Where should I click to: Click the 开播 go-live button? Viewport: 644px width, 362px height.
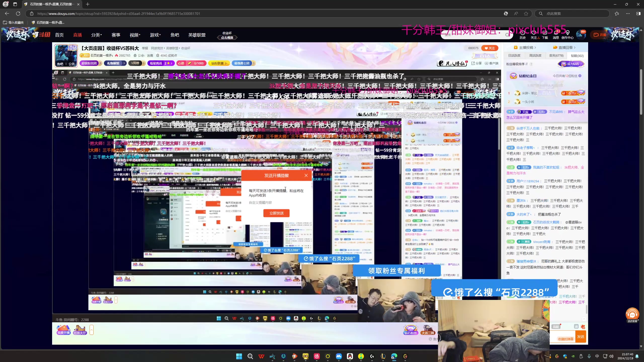(600, 35)
